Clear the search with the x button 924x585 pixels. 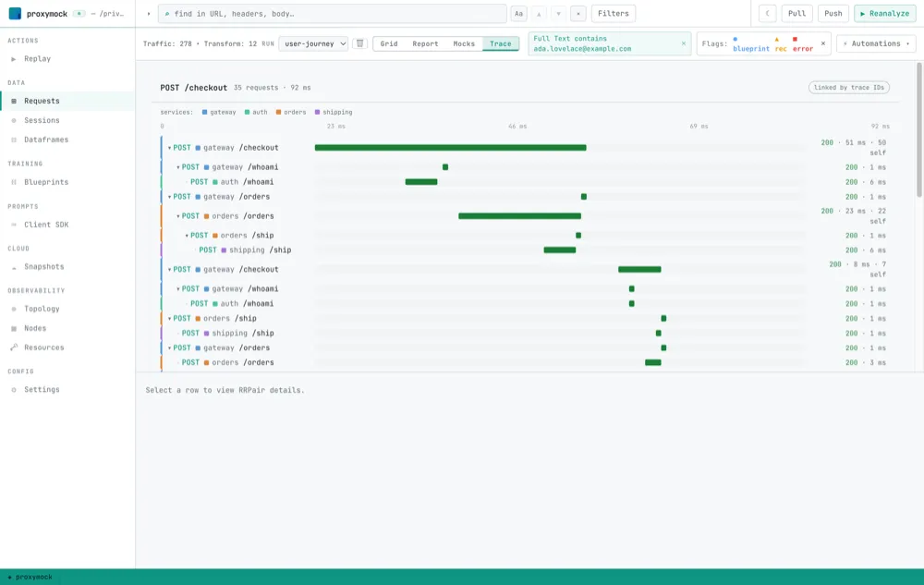pos(578,14)
